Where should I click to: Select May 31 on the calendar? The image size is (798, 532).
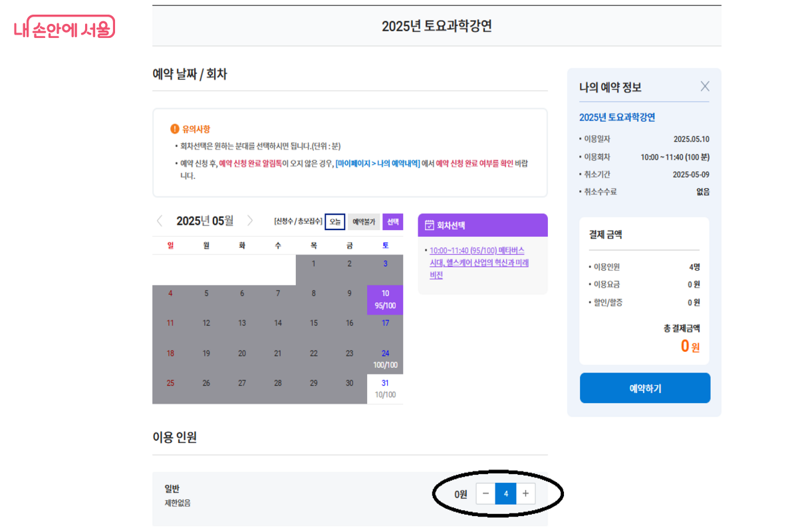point(385,388)
